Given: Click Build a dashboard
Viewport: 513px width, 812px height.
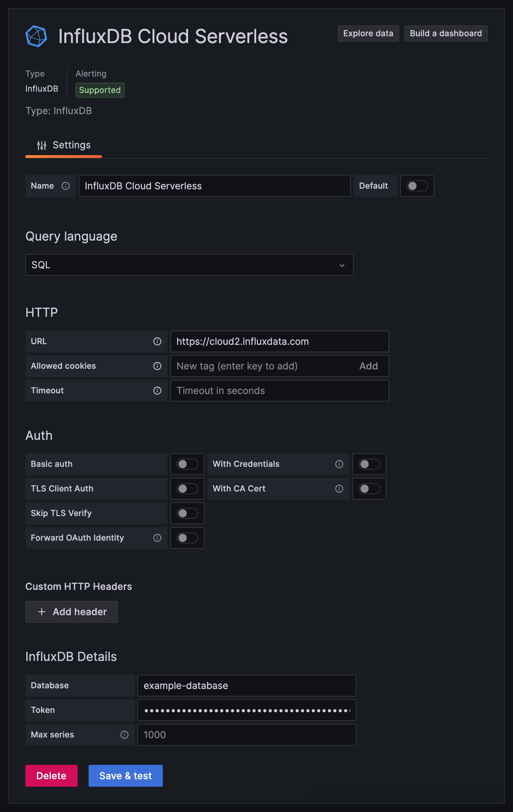Looking at the screenshot, I should click(x=446, y=33).
